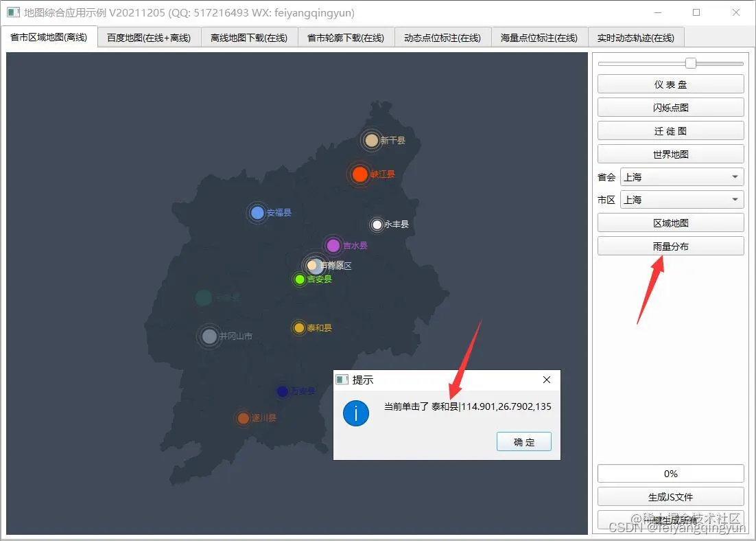Click the 永丰县 white map marker
This screenshot has height=541, width=756.
coord(375,224)
